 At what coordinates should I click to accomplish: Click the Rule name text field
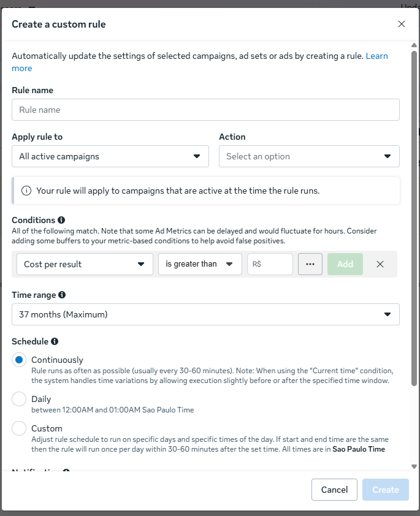tap(205, 110)
